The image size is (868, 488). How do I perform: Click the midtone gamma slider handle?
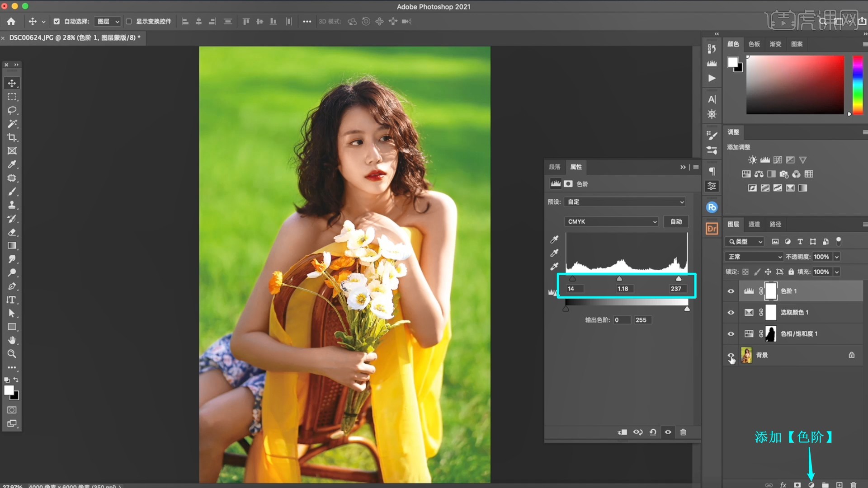click(x=619, y=279)
